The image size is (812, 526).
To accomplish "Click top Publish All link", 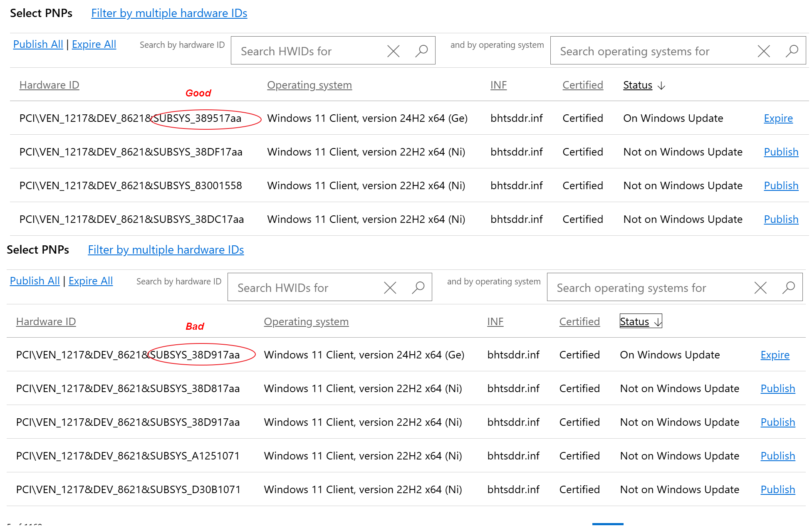I will [38, 44].
